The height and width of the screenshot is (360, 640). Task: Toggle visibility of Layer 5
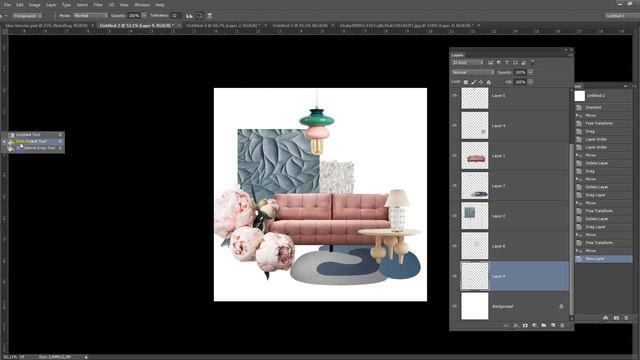[454, 96]
